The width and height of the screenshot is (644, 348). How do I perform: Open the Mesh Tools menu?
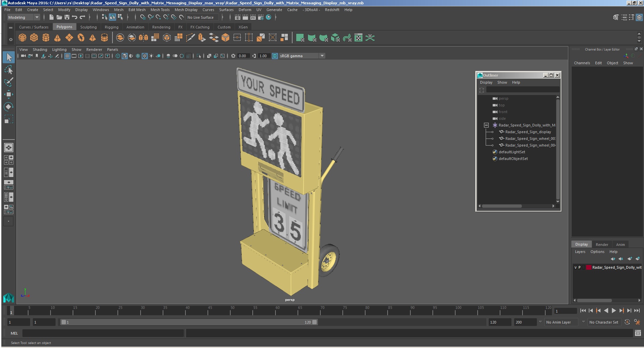pos(160,10)
